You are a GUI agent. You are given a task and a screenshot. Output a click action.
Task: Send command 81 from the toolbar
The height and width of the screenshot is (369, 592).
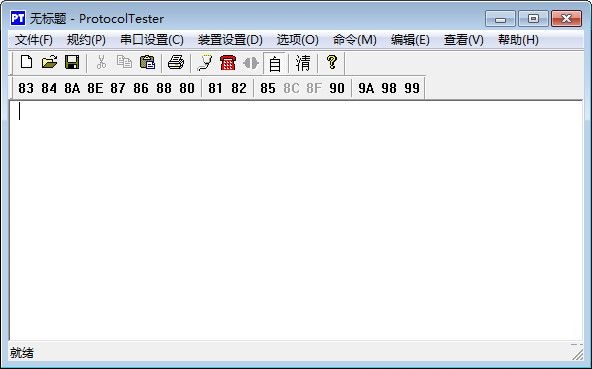coord(216,88)
